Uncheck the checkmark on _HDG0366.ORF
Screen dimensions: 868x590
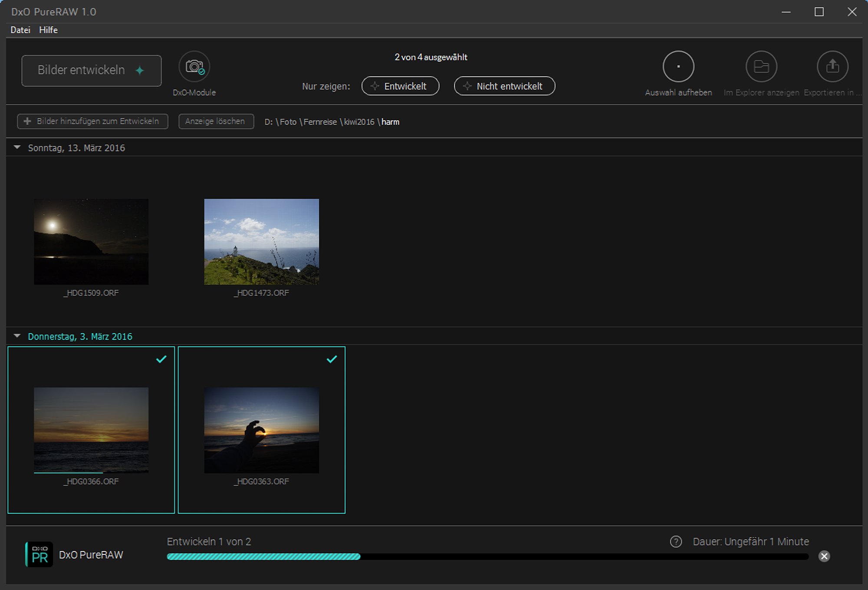[x=161, y=359]
